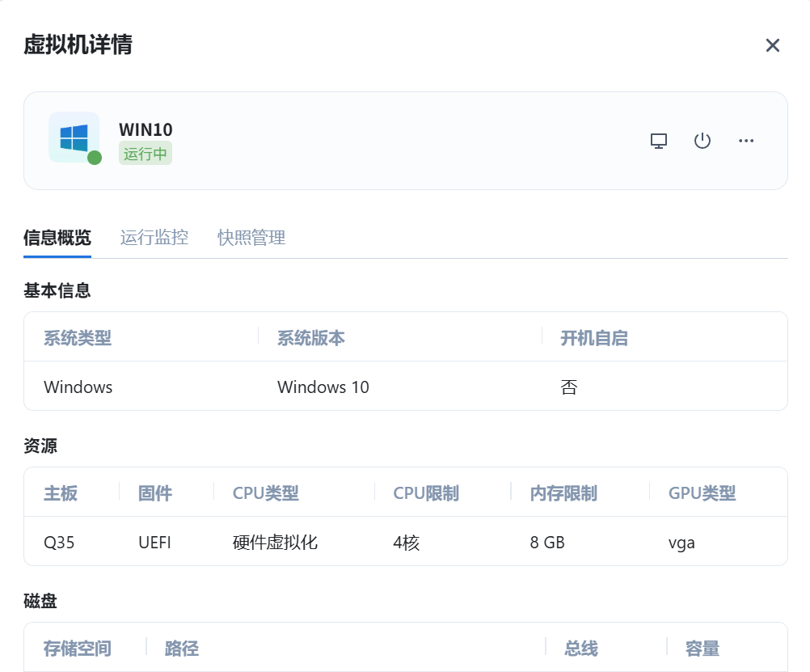Click the 主板 column header
The image size is (810, 672).
[61, 493]
